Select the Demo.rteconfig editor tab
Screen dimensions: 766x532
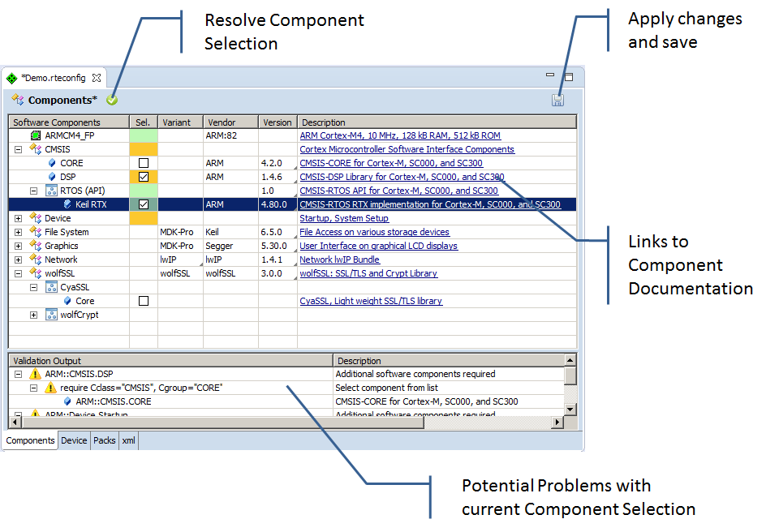54,78
